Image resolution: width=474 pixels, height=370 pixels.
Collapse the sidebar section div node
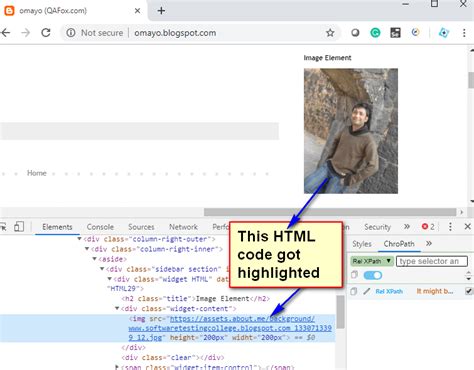102,269
